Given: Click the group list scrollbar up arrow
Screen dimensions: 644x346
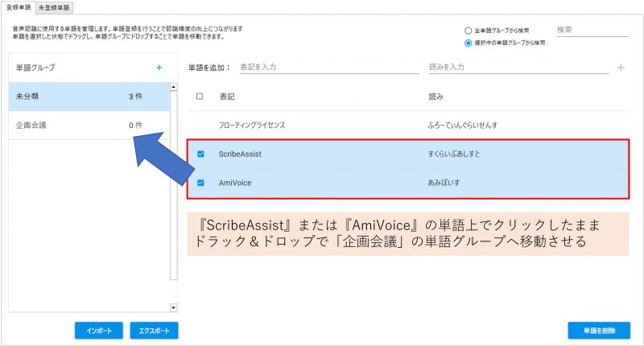Looking at the screenshot, I should click(x=173, y=87).
